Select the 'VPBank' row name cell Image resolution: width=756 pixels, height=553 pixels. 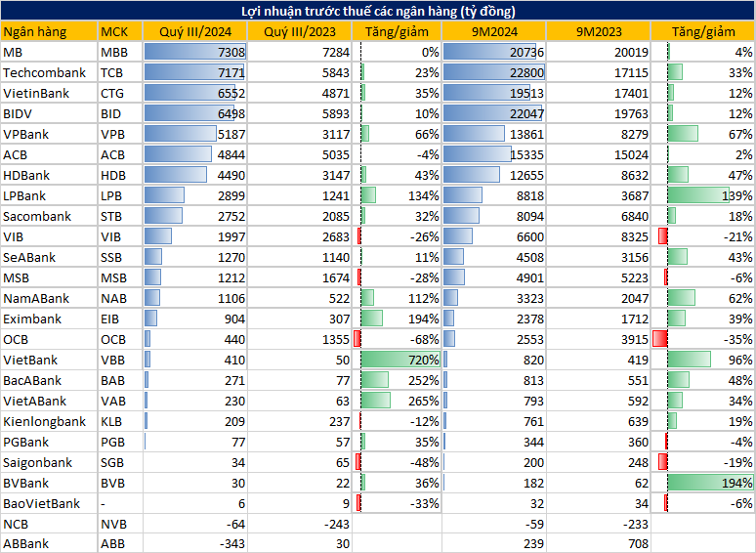tap(49, 134)
